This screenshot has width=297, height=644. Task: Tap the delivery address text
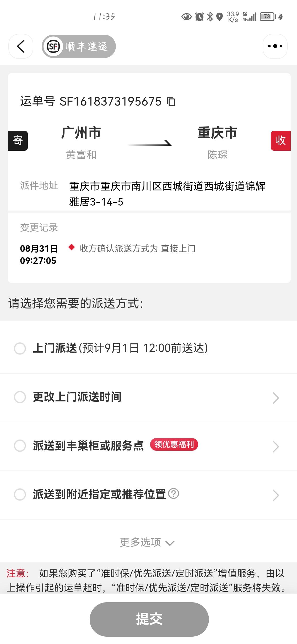click(167, 194)
